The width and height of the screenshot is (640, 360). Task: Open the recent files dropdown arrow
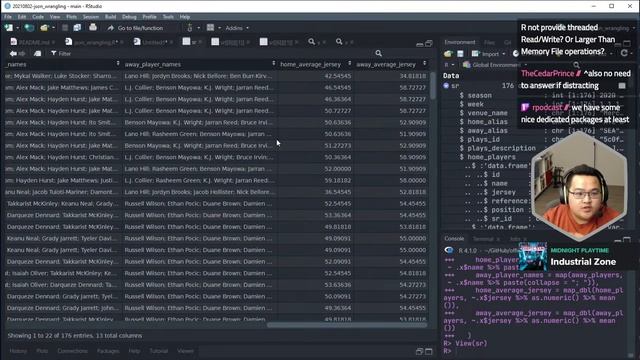(53, 28)
